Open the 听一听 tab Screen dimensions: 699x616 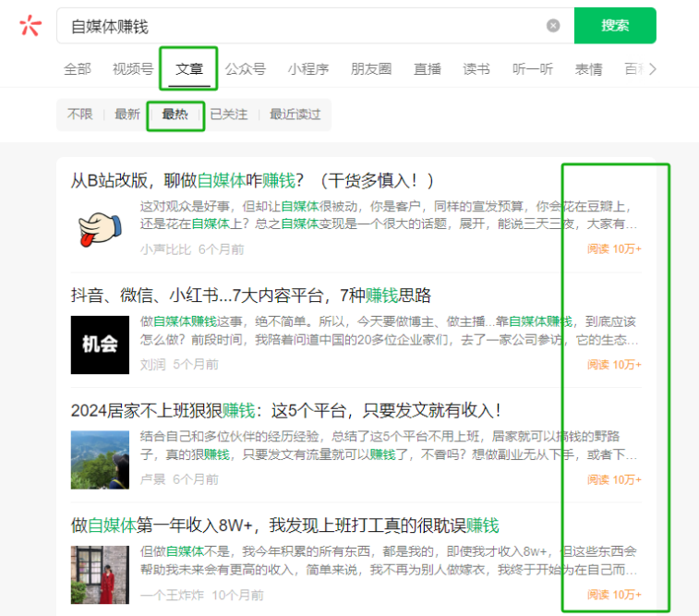(532, 69)
